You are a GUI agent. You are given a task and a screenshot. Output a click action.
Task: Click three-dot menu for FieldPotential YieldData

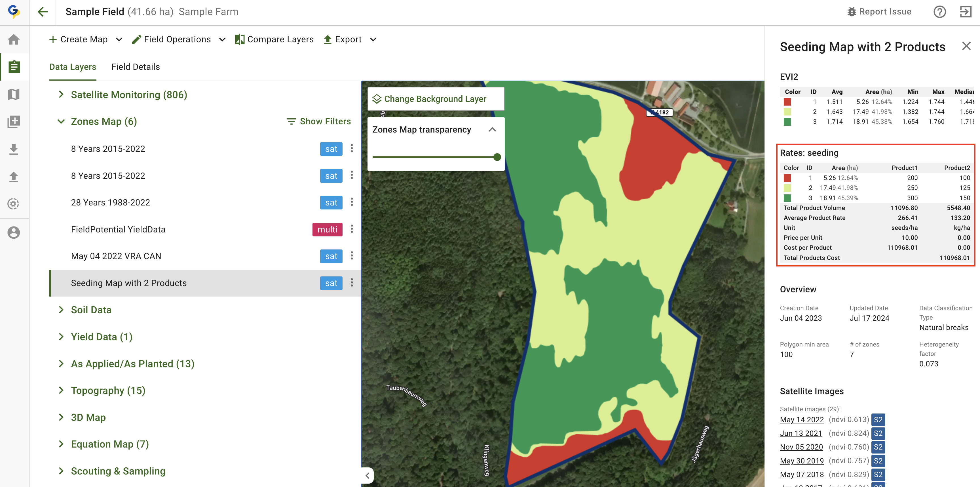click(352, 229)
